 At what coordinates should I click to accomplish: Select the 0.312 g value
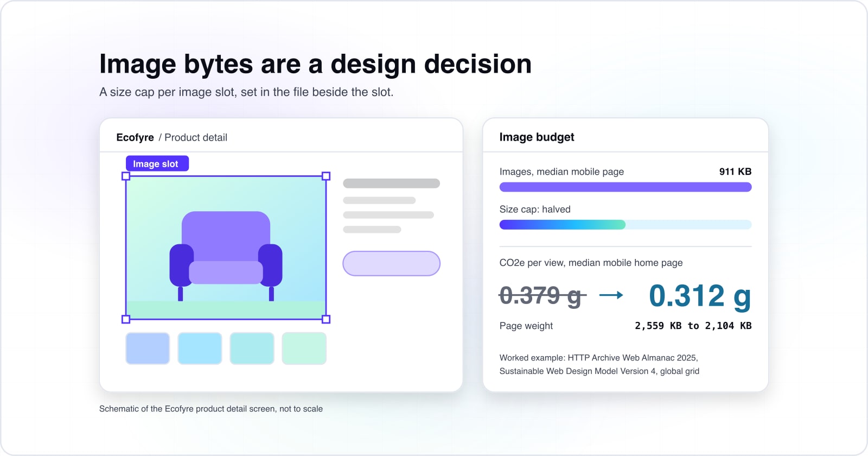tap(700, 296)
